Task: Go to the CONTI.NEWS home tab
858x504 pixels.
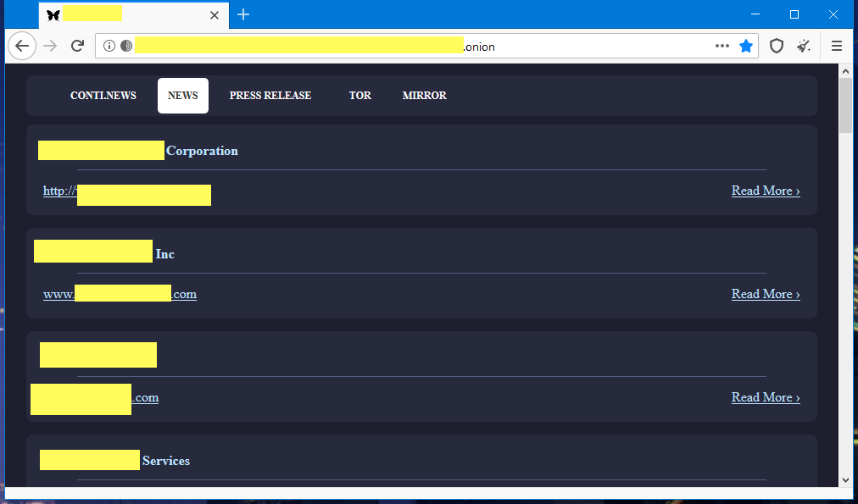Action: pyautogui.click(x=103, y=96)
